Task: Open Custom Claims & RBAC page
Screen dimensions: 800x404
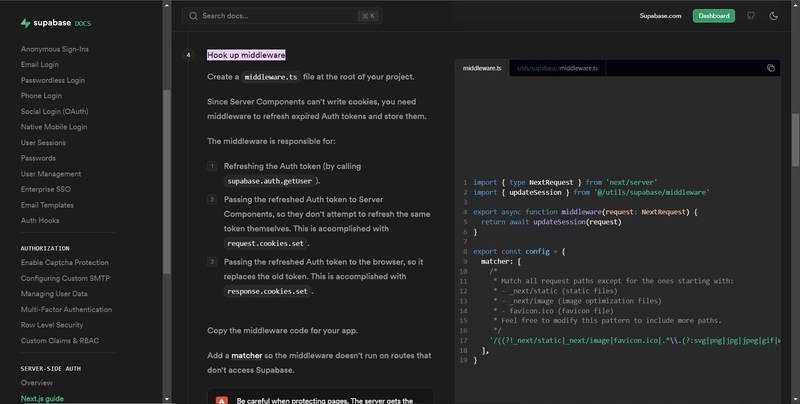Action: click(x=60, y=341)
